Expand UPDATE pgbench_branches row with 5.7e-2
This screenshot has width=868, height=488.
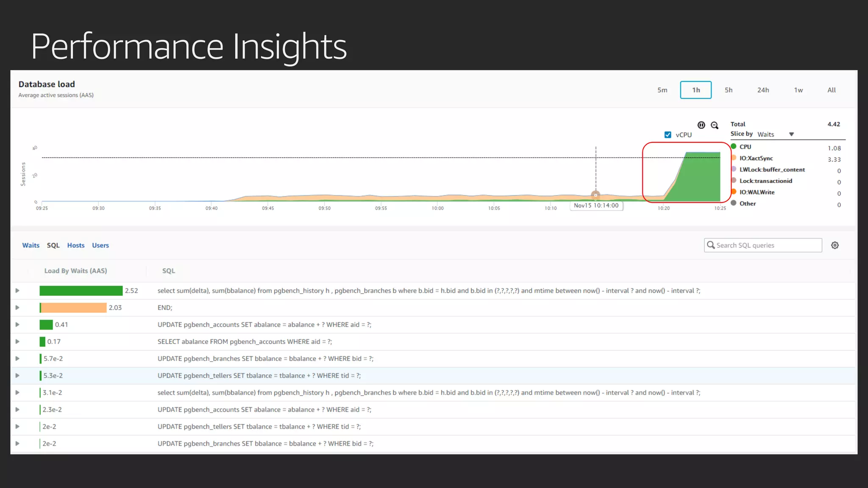click(17, 358)
